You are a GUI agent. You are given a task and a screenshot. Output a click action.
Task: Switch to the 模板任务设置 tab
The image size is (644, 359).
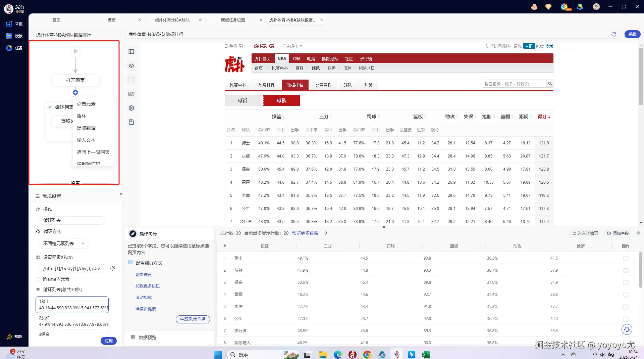pos(233,20)
